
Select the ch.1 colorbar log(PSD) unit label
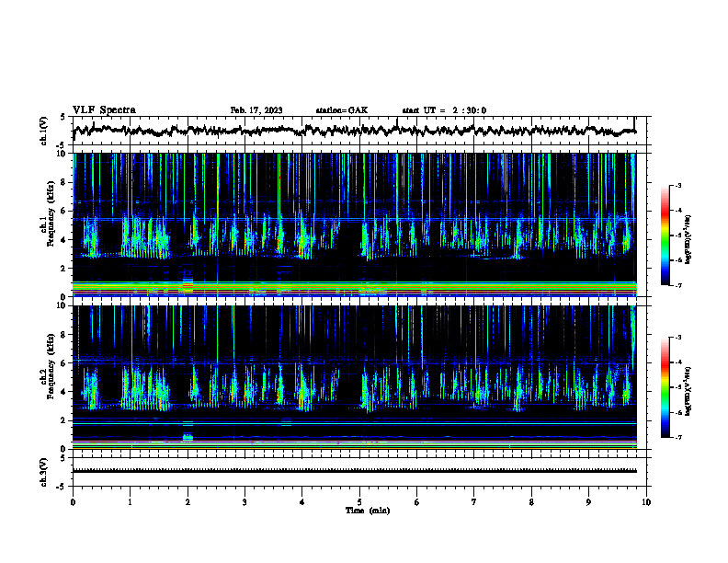(x=688, y=240)
